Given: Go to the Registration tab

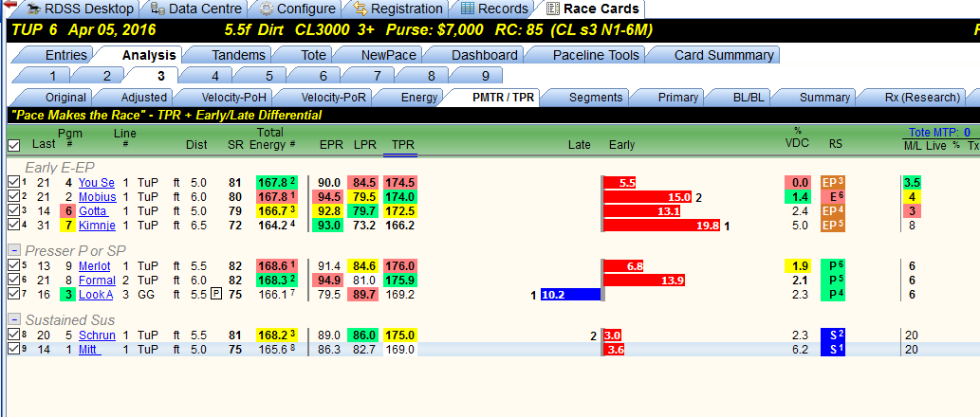Looking at the screenshot, I should (x=398, y=9).
